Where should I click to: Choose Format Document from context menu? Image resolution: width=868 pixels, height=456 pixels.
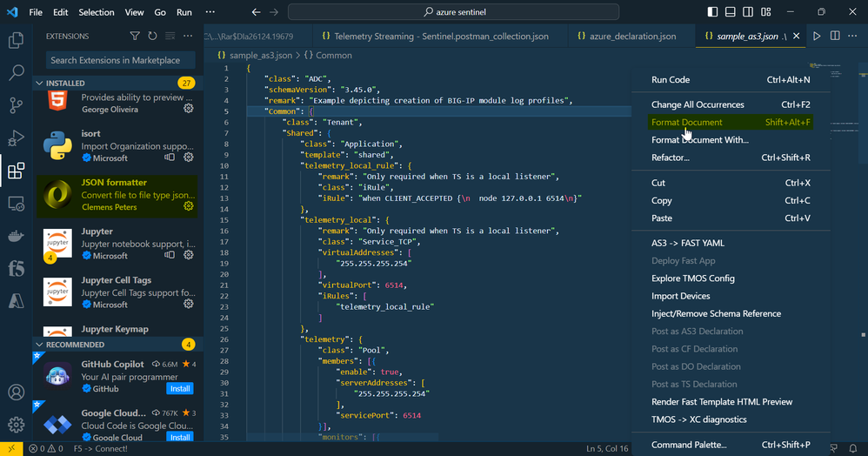coord(686,123)
